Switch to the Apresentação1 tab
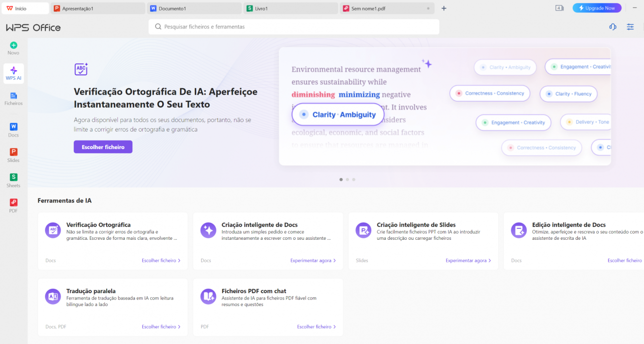This screenshot has height=344, width=644. click(98, 8)
